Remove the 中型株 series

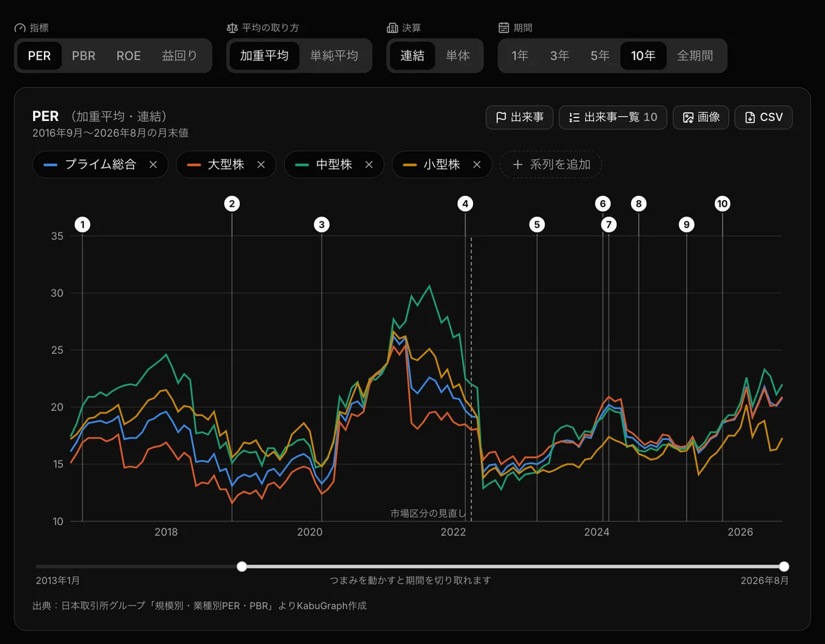pyautogui.click(x=368, y=165)
